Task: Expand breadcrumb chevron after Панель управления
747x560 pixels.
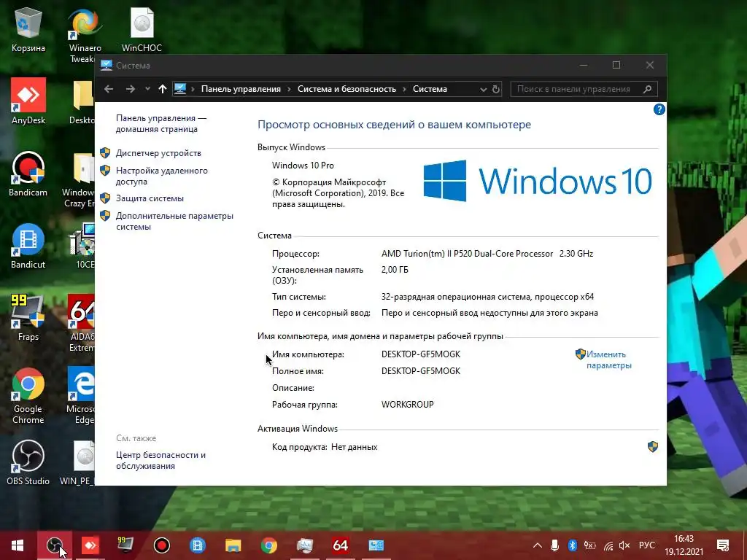Action: click(289, 89)
